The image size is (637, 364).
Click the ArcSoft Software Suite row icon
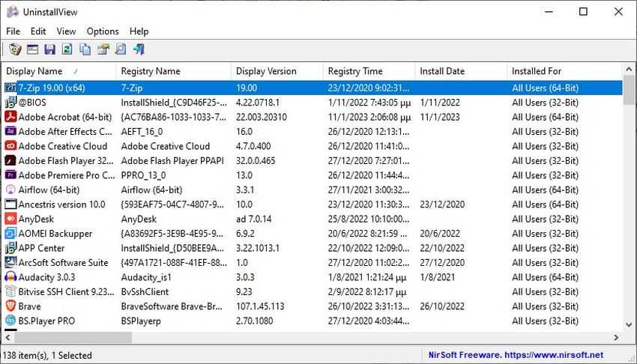click(x=10, y=263)
